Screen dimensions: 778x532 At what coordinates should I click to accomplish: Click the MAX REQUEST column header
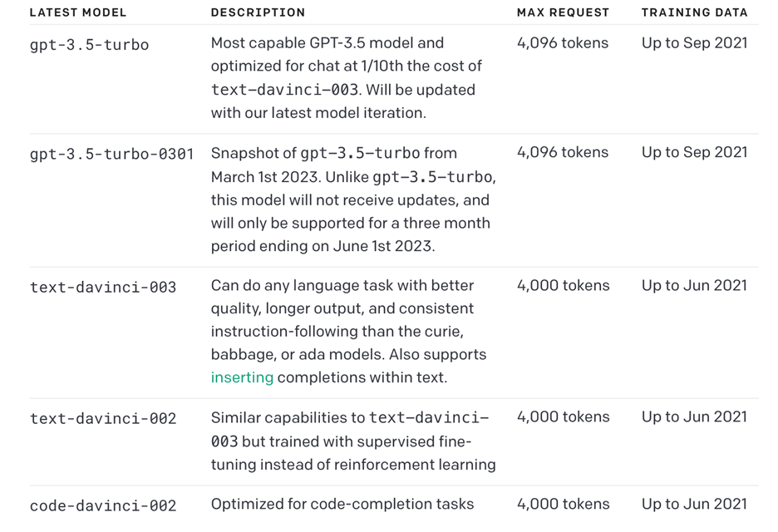563,12
